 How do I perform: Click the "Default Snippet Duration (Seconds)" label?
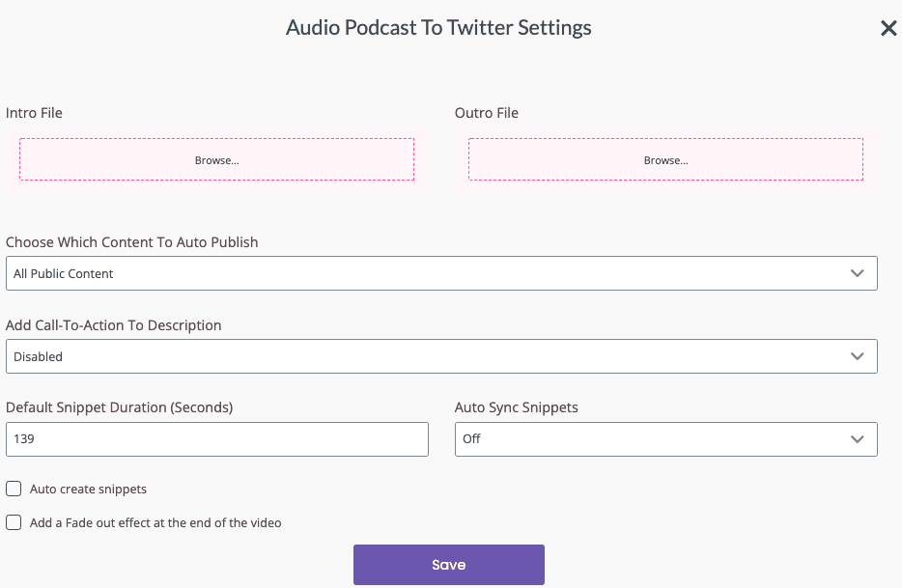point(119,407)
